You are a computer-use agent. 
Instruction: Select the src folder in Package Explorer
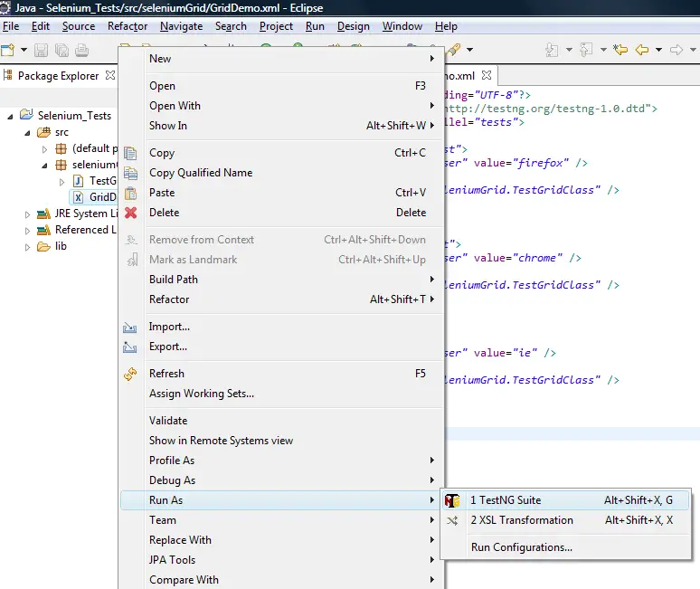61,132
